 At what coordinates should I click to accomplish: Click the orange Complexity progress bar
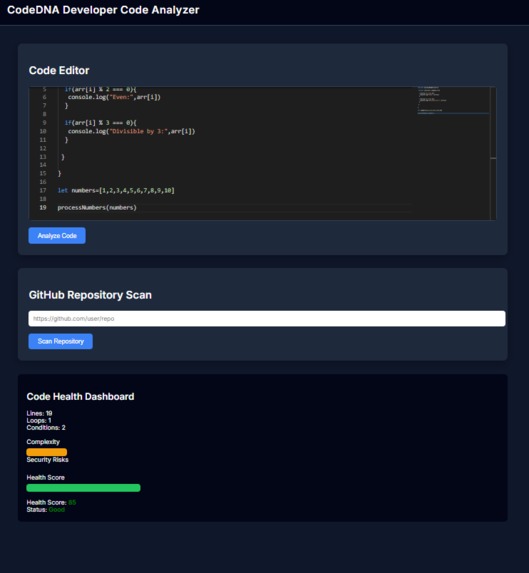(x=47, y=452)
